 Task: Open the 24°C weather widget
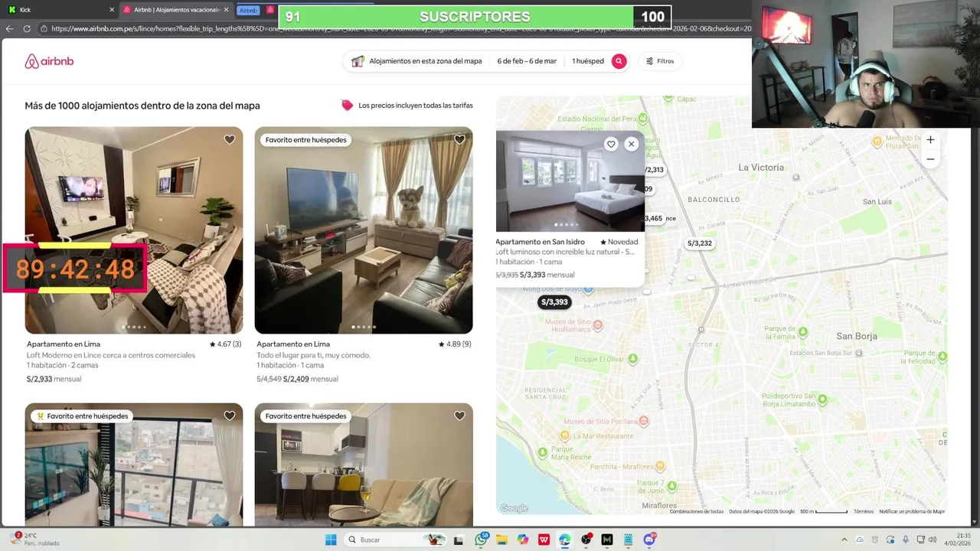click(x=35, y=539)
